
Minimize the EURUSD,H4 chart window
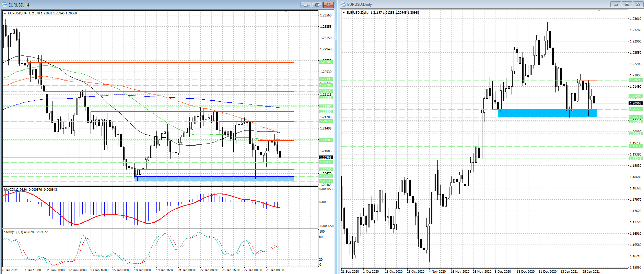(x=306, y=5)
